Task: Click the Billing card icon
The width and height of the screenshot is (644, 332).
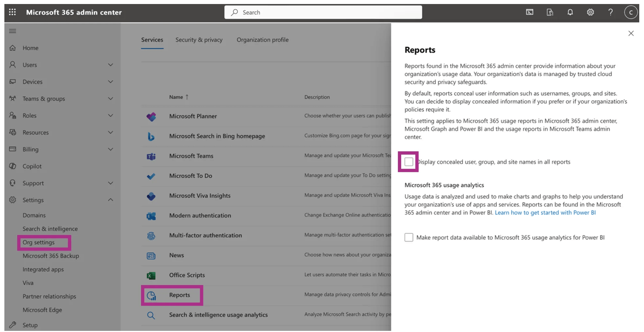Action: (x=13, y=149)
